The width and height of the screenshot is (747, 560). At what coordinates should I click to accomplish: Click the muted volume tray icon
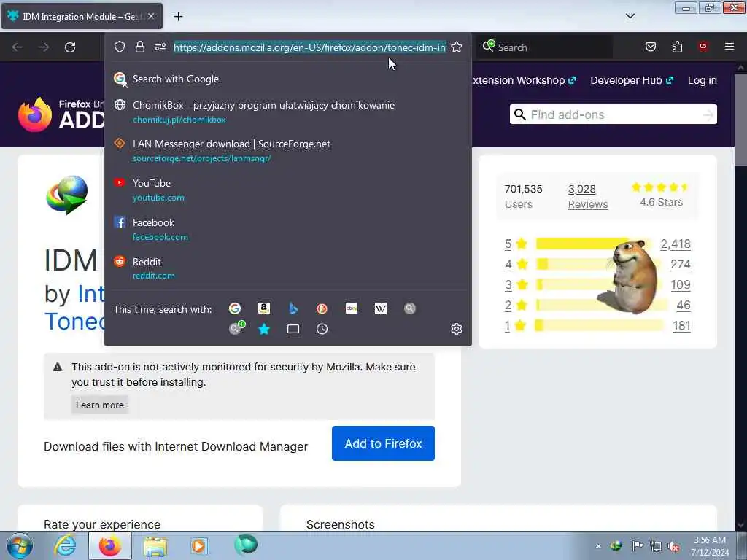point(673,546)
